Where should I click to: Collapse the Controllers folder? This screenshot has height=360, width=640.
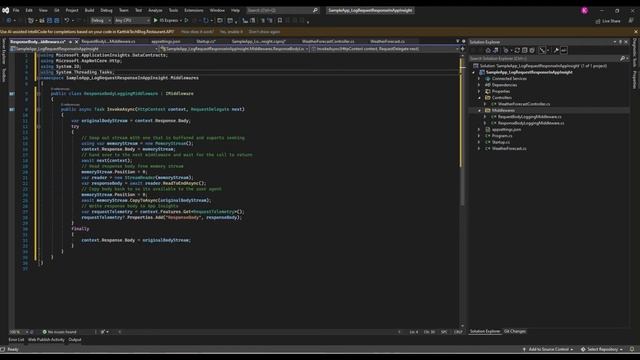point(479,98)
